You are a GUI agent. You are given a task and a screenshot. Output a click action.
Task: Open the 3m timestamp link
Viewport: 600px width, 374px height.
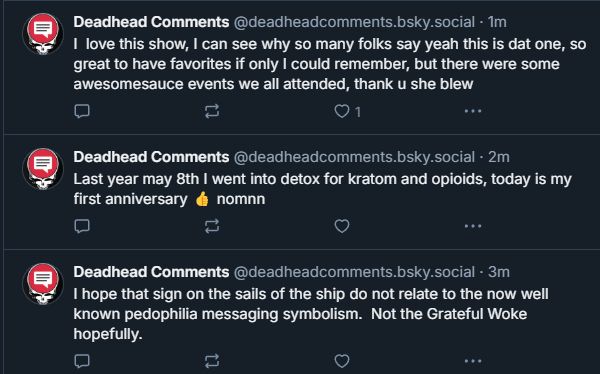point(499,272)
